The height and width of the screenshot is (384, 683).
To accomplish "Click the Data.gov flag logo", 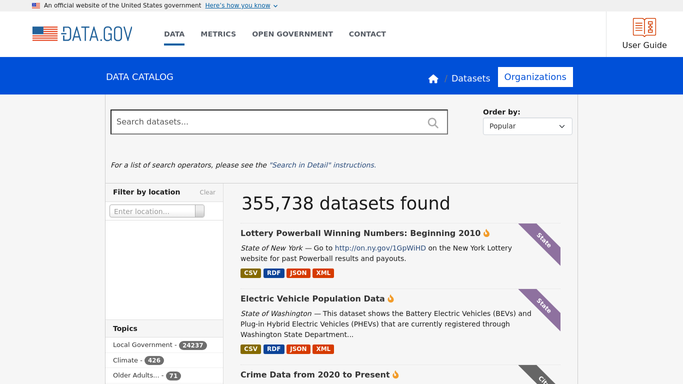I will click(x=45, y=34).
